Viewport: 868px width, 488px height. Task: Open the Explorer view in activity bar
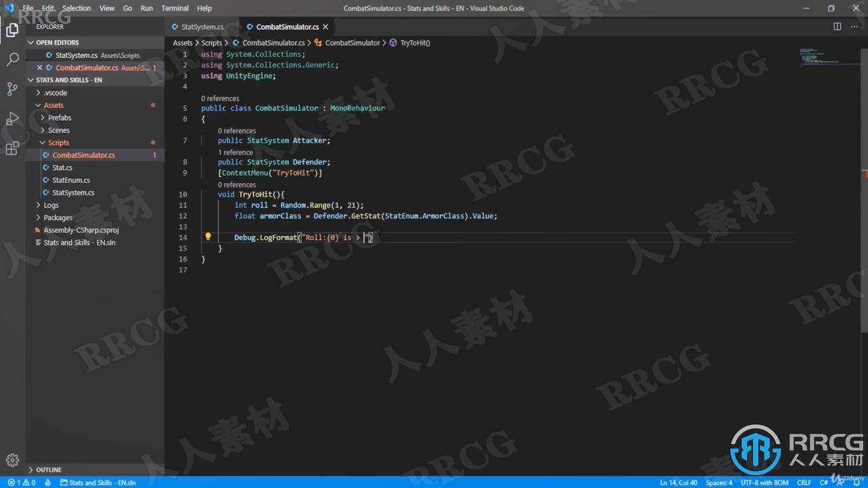[x=12, y=30]
